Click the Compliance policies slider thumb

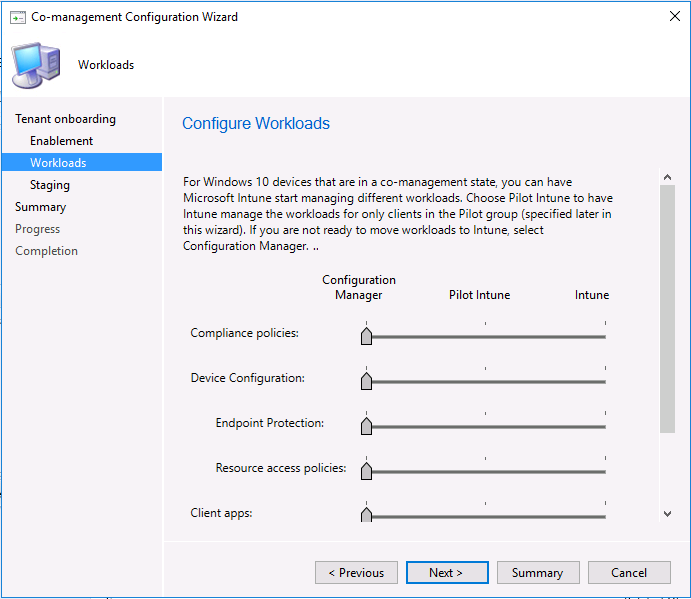click(366, 336)
